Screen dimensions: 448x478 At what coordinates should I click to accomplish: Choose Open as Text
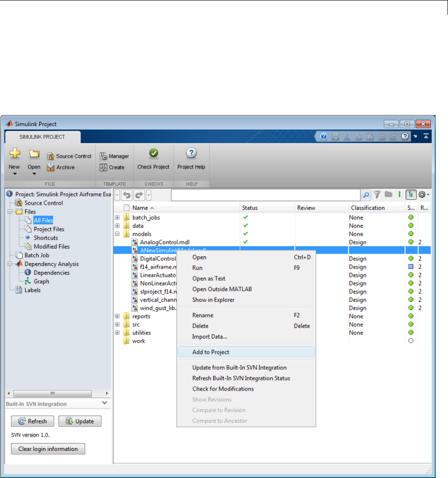pyautogui.click(x=246, y=279)
